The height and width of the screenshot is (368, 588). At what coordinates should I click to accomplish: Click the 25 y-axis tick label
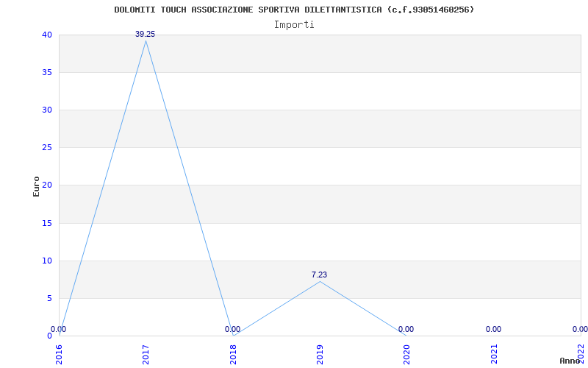coord(47,148)
